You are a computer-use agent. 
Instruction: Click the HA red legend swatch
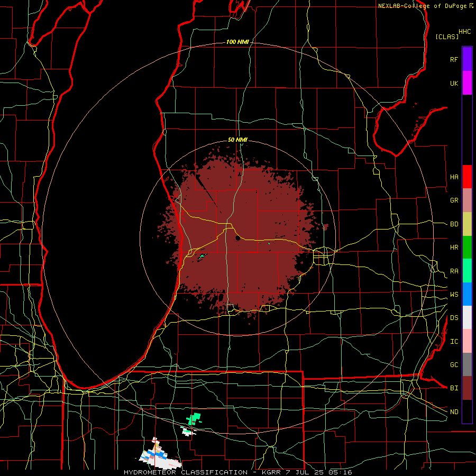467,177
